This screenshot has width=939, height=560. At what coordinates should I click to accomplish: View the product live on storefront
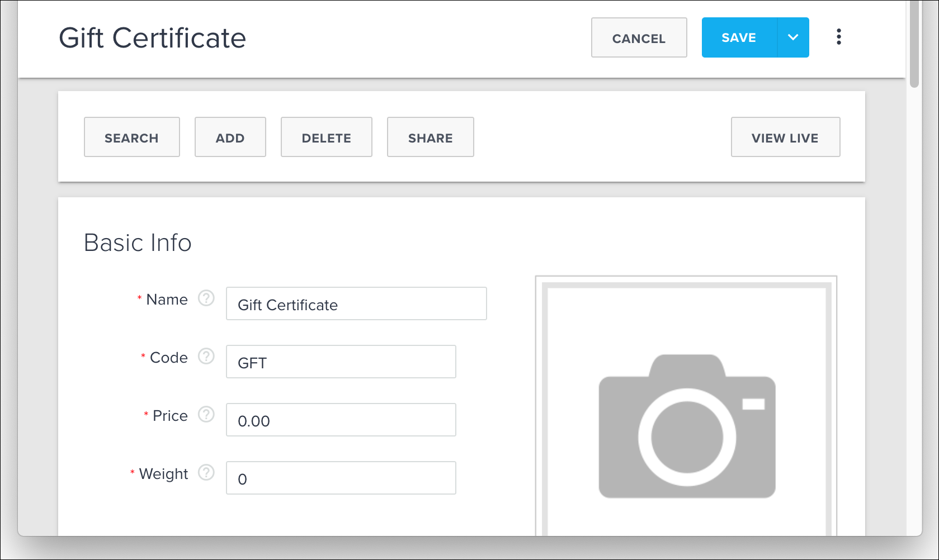(x=785, y=137)
